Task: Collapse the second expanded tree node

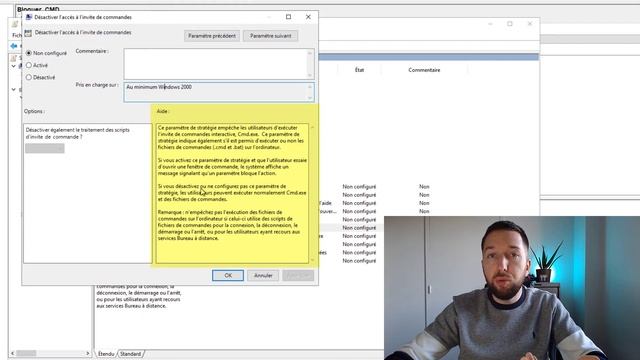Action: (13, 89)
